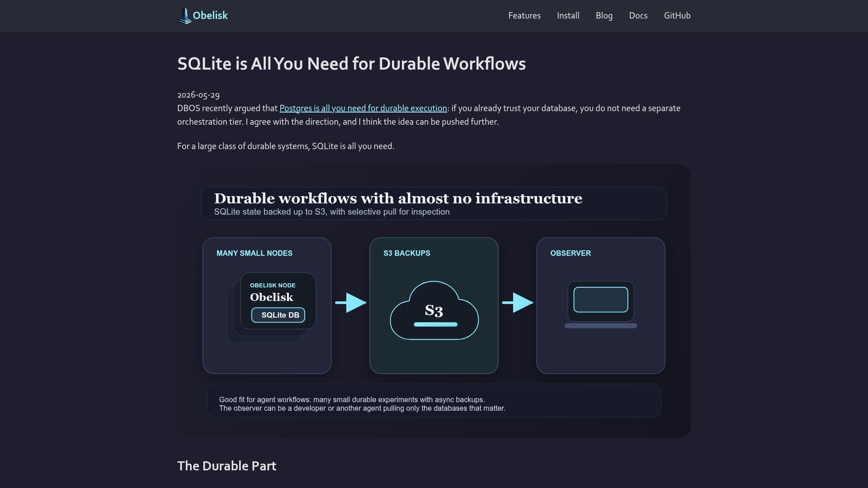Click the arrow between S3 backups and Observer
Image resolution: width=868 pixels, height=488 pixels.
[x=518, y=303]
